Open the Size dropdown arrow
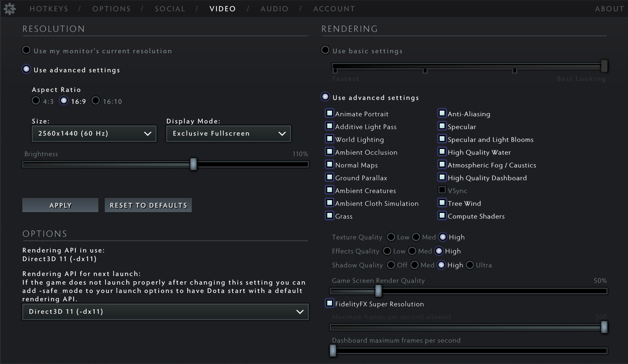The image size is (628, 364). pos(148,134)
